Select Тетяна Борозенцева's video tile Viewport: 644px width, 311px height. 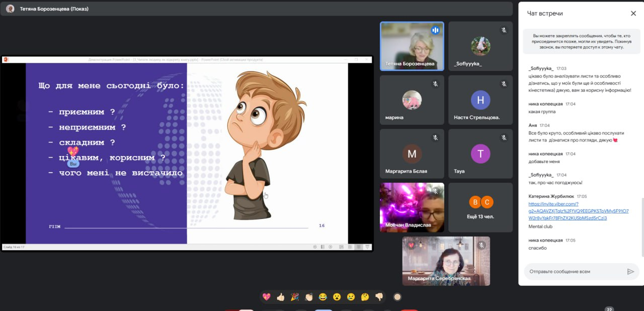tap(412, 46)
